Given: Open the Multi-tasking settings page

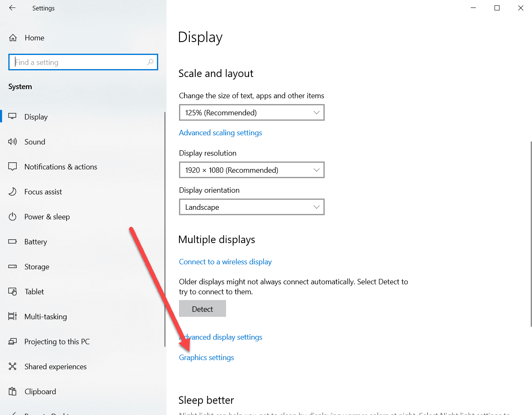Looking at the screenshot, I should (x=45, y=317).
